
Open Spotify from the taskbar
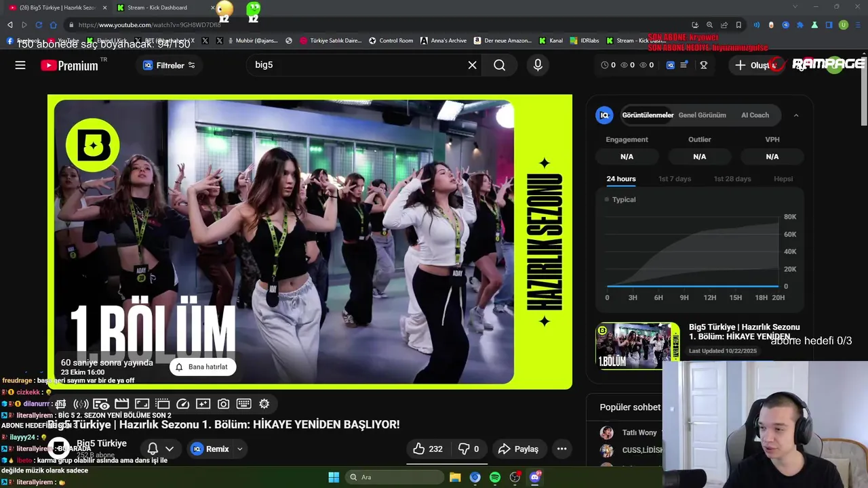495,477
